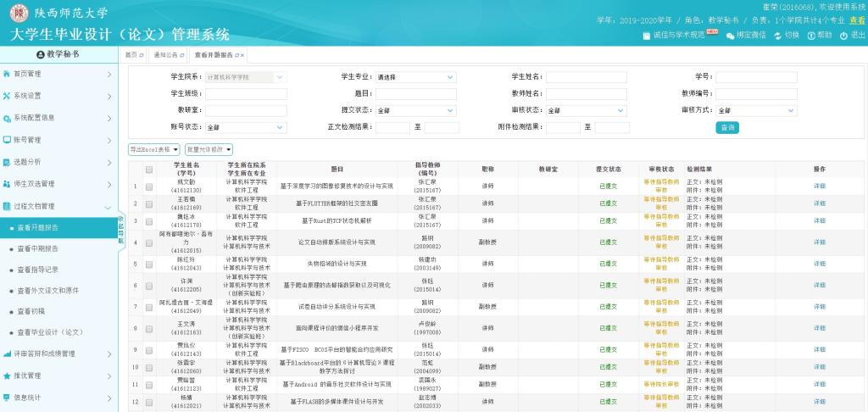Click 详细 link in the first row
This screenshot has height=412, width=868.
[819, 186]
